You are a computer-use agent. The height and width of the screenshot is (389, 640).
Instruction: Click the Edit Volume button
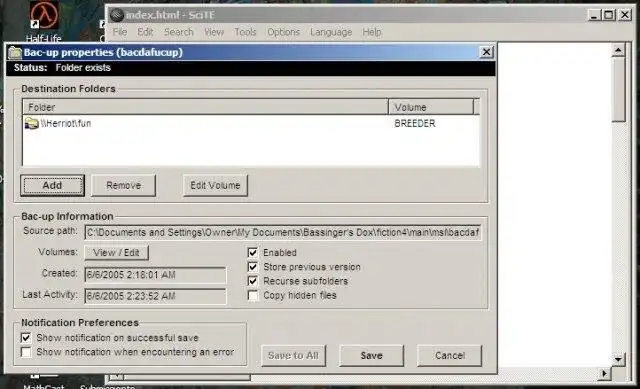(x=215, y=185)
